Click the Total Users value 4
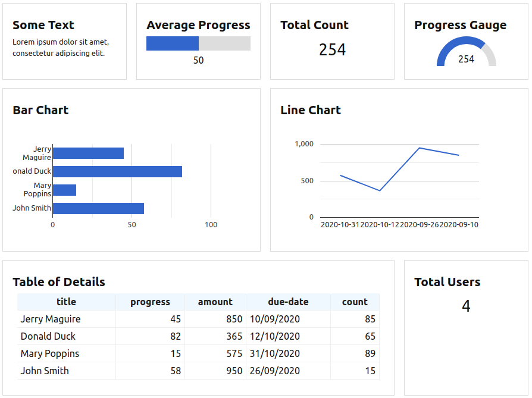Viewport: 532px width, 398px height. [x=466, y=306]
